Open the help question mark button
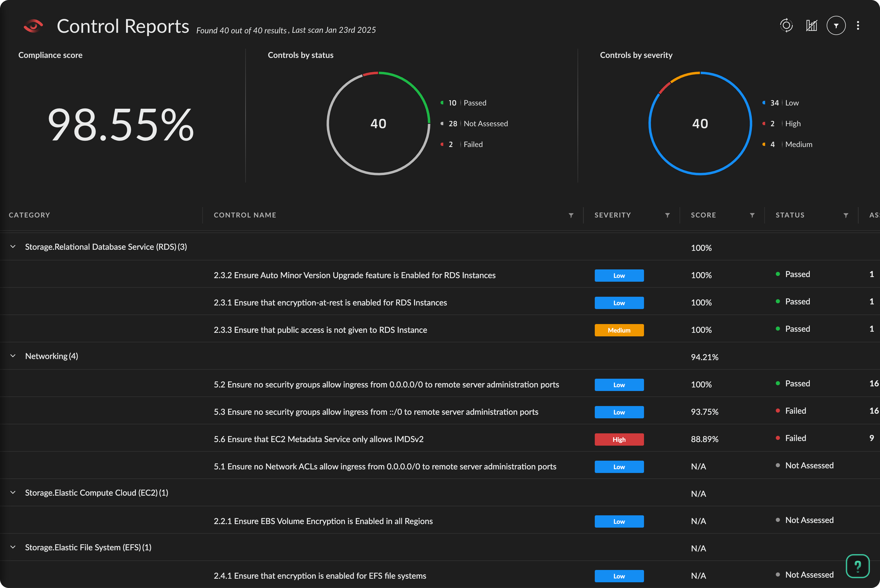 point(858,566)
